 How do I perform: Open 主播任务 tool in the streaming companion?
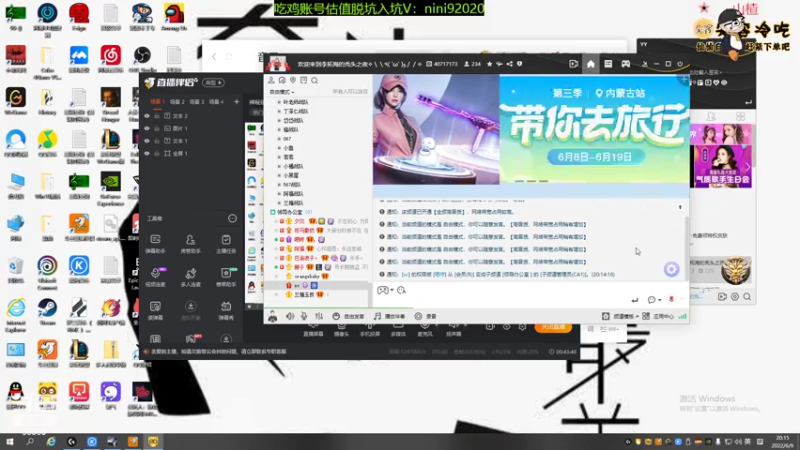[x=226, y=243]
